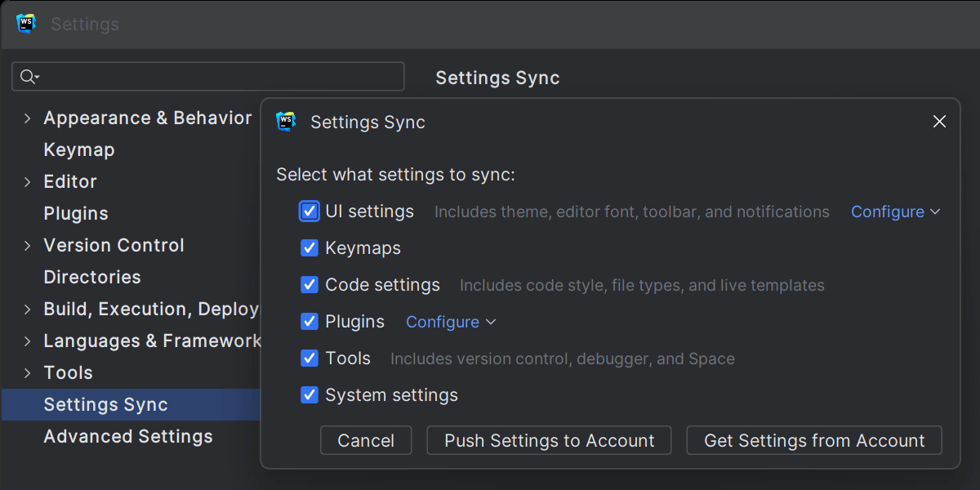Image resolution: width=980 pixels, height=490 pixels.
Task: Disable System settings sync checkbox
Action: [x=310, y=395]
